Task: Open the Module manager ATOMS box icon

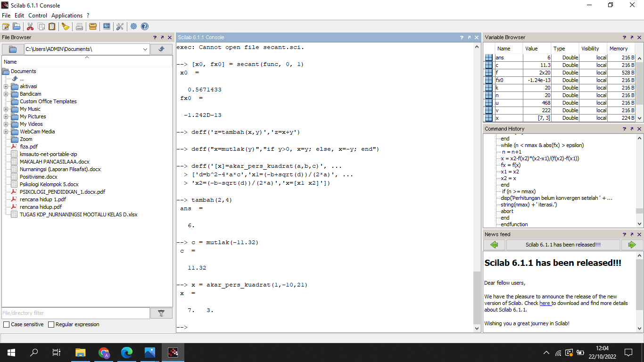Action: point(93,26)
